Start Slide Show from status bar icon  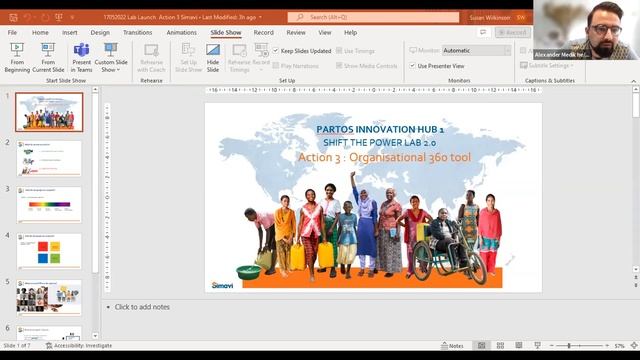tap(537, 346)
